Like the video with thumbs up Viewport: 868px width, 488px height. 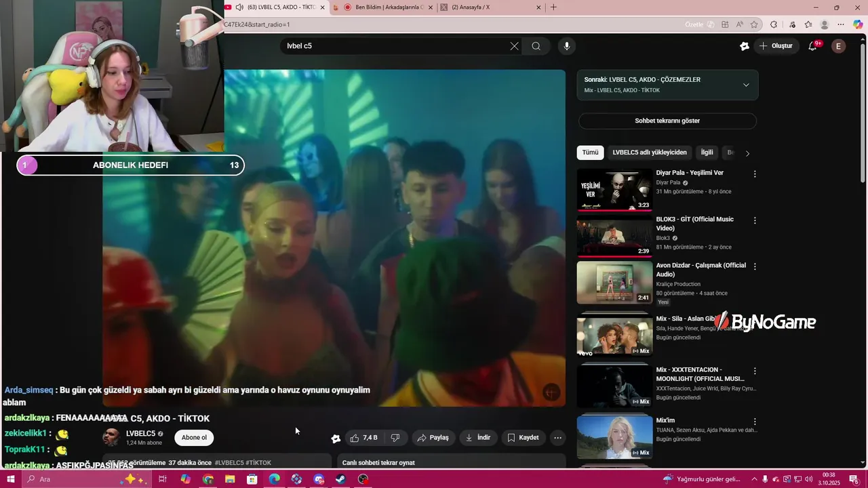point(363,438)
